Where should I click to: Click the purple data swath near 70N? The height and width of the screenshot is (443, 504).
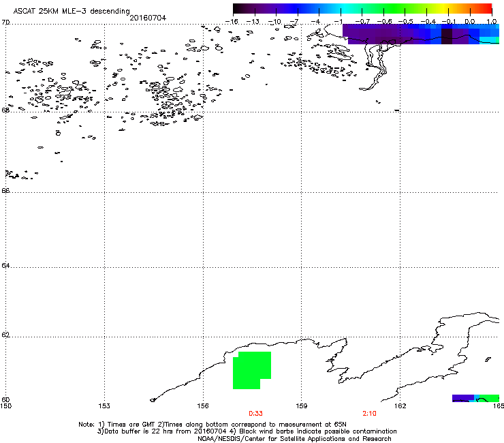(421, 34)
